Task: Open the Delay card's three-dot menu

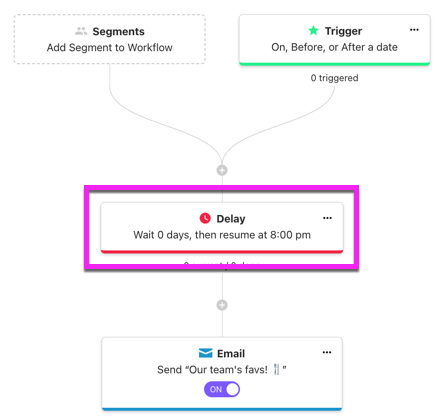Action: click(327, 218)
